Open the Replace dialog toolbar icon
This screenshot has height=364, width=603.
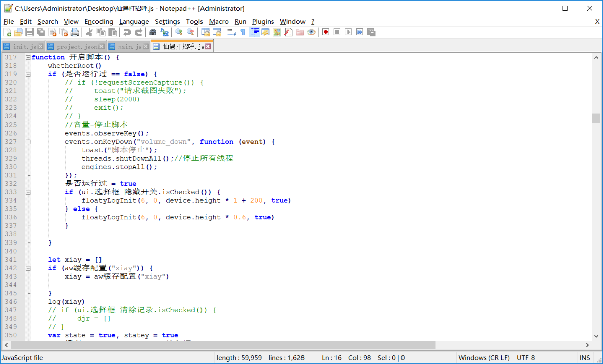[x=164, y=32]
